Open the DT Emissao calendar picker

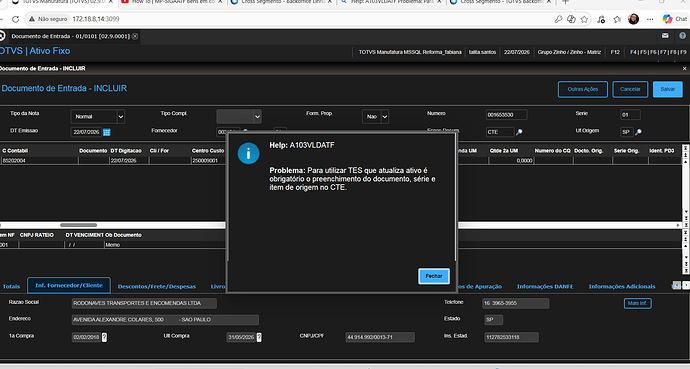[106, 132]
